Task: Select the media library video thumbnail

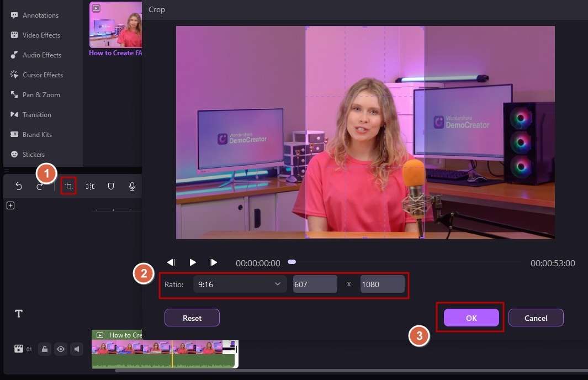Action: (x=116, y=24)
